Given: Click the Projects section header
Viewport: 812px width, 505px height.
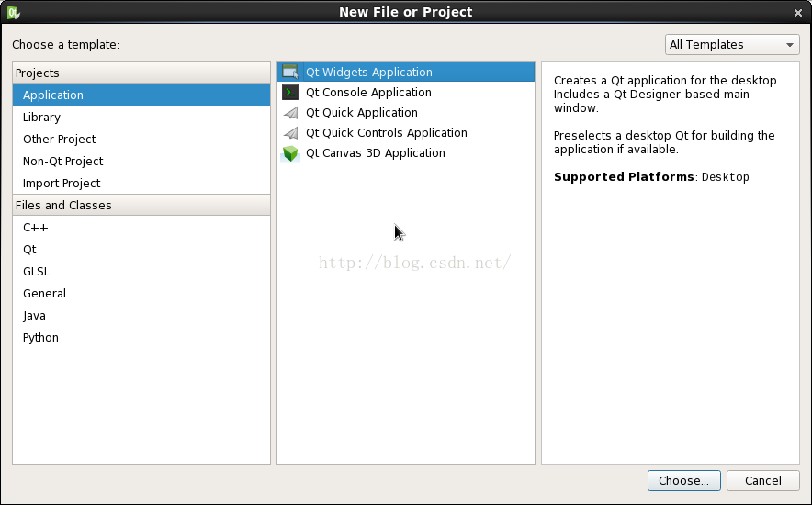Looking at the screenshot, I should (x=141, y=73).
